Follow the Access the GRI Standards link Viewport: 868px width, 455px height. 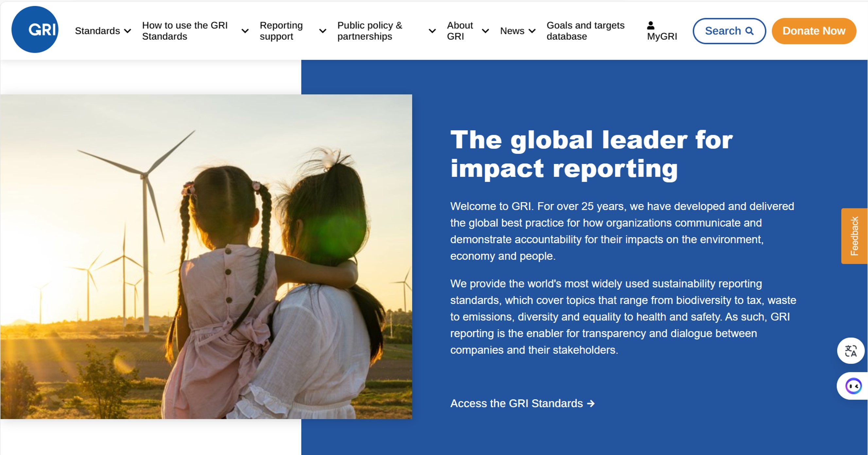point(523,403)
